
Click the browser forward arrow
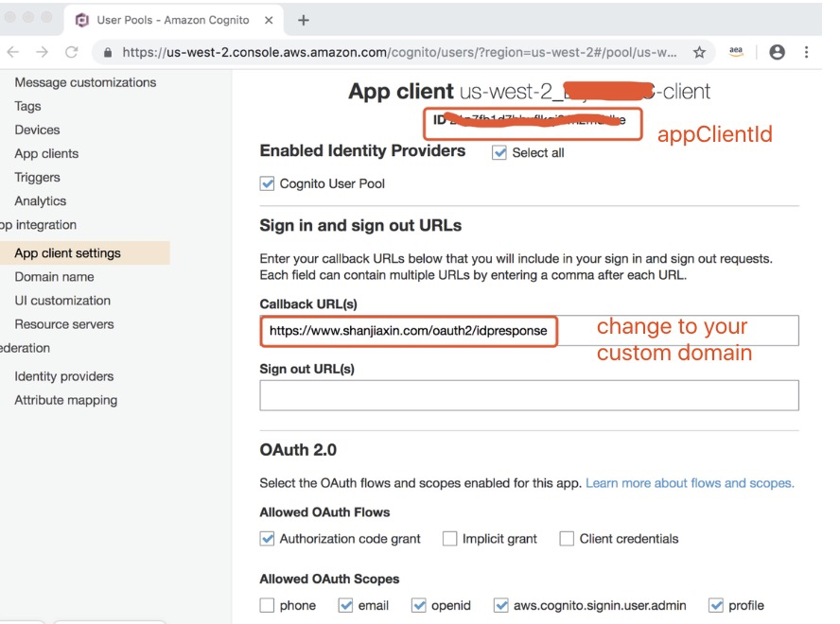42,52
